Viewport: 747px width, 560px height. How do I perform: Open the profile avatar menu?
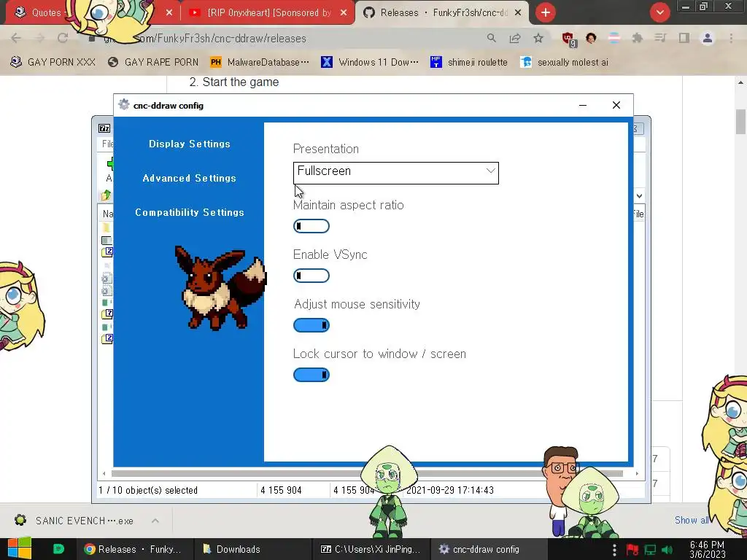pyautogui.click(x=708, y=38)
